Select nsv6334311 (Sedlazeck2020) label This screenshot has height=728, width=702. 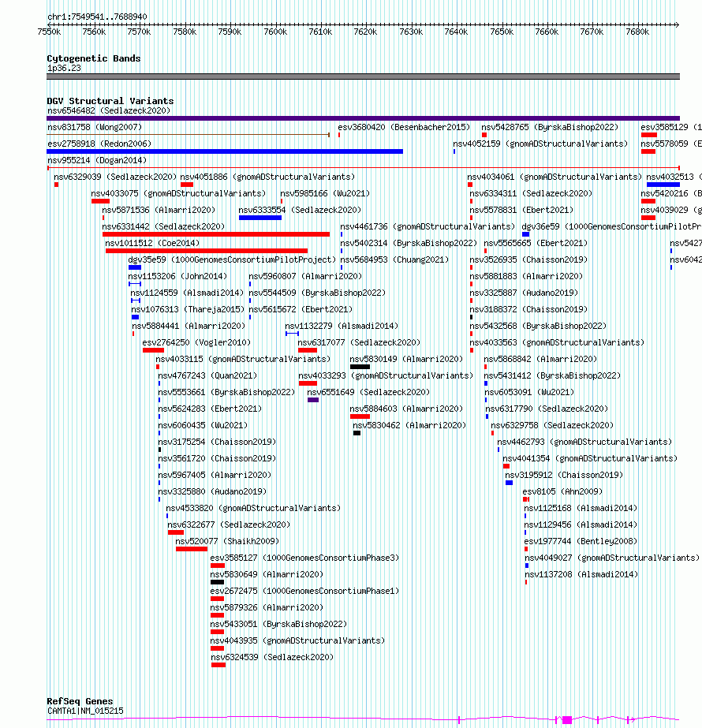point(531,193)
